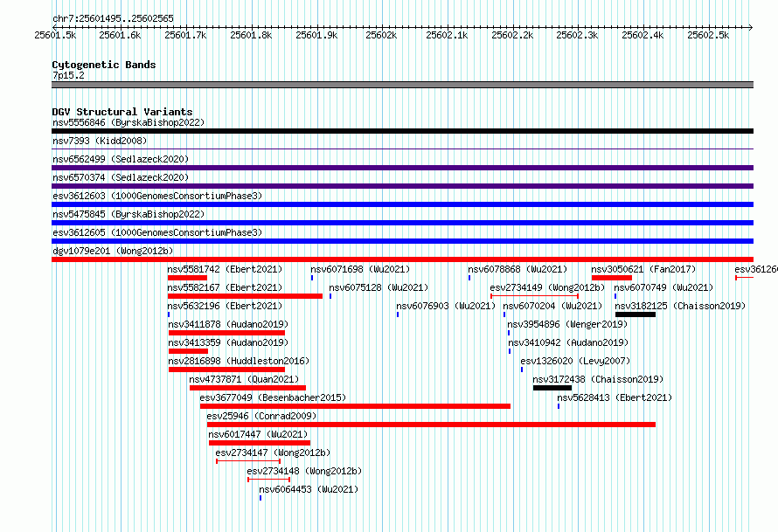
Task: Click the esv3612603 1000GenomesConsortiumPhase3 label
Action: pyautogui.click(x=157, y=196)
